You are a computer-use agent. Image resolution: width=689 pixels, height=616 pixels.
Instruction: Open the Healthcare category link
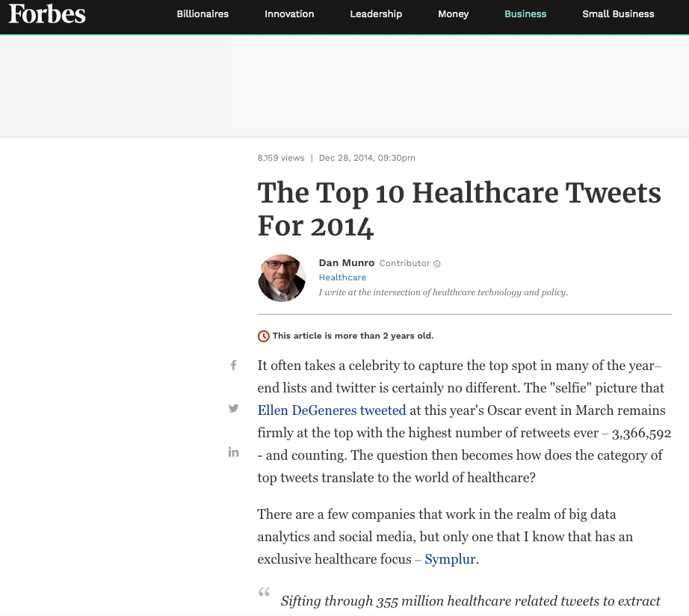(342, 277)
